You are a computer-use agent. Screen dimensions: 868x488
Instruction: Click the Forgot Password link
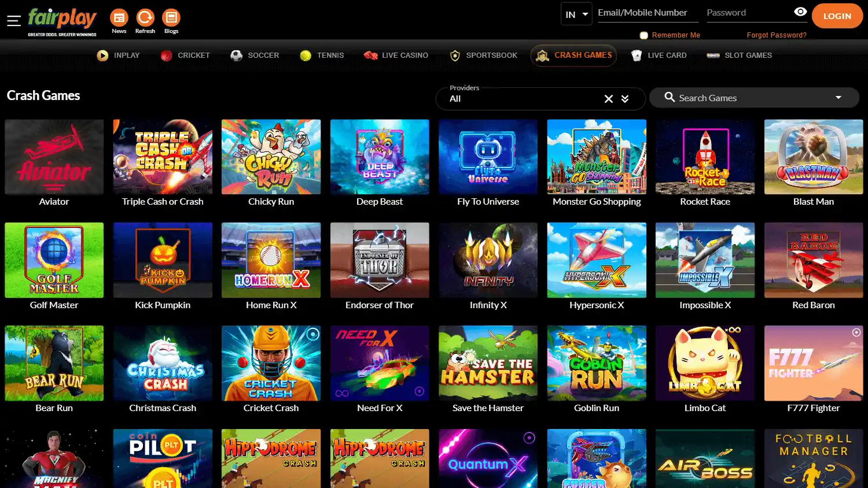point(777,35)
